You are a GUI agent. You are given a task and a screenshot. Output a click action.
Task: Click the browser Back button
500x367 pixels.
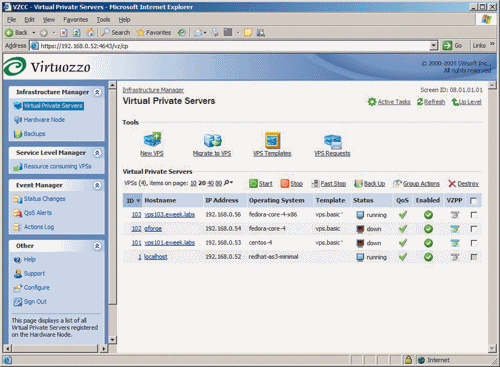17,33
